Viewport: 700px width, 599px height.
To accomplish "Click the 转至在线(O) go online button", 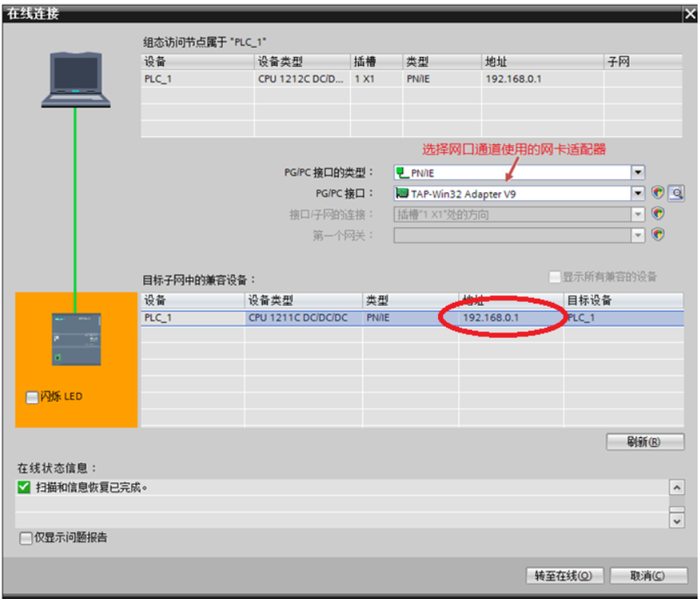I will [563, 575].
